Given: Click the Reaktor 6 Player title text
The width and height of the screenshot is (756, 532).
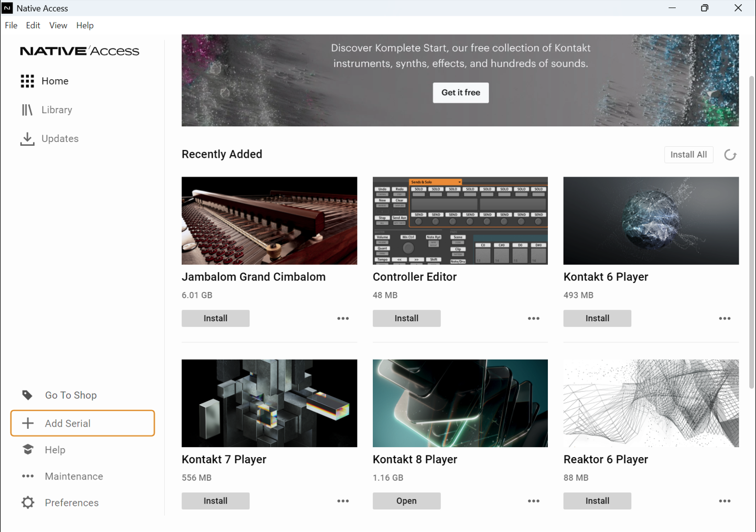Looking at the screenshot, I should 606,459.
